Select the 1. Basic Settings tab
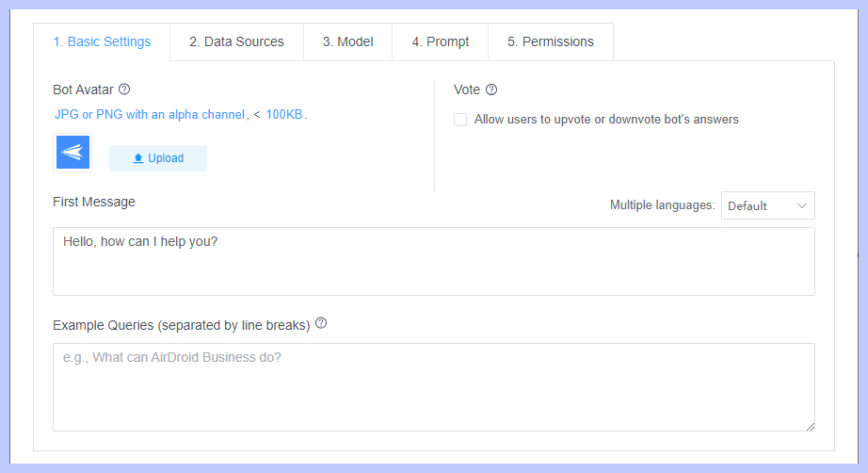Image resolution: width=868 pixels, height=473 pixels. coord(102,41)
